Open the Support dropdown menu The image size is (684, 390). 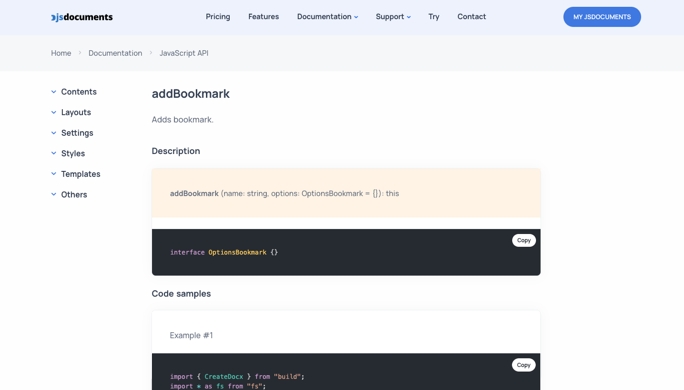coord(393,17)
